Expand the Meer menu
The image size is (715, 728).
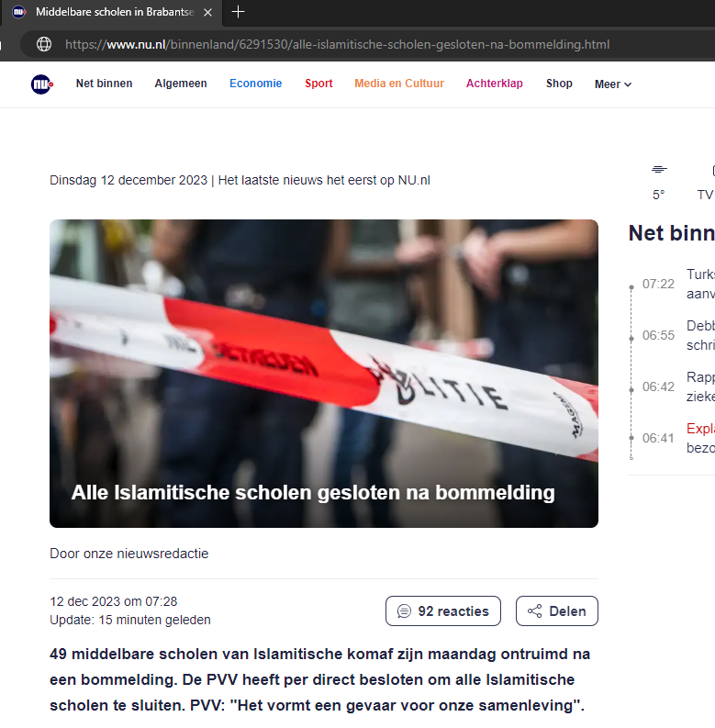tap(612, 84)
